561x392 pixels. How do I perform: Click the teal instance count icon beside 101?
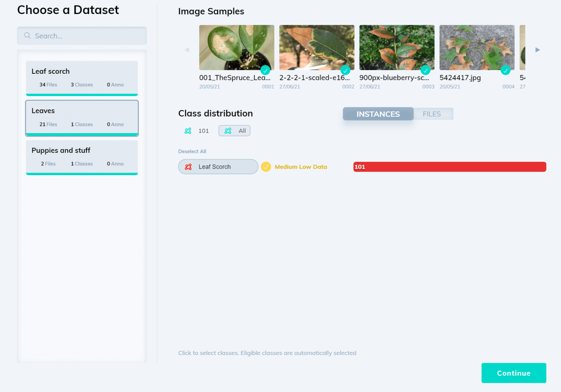point(188,131)
